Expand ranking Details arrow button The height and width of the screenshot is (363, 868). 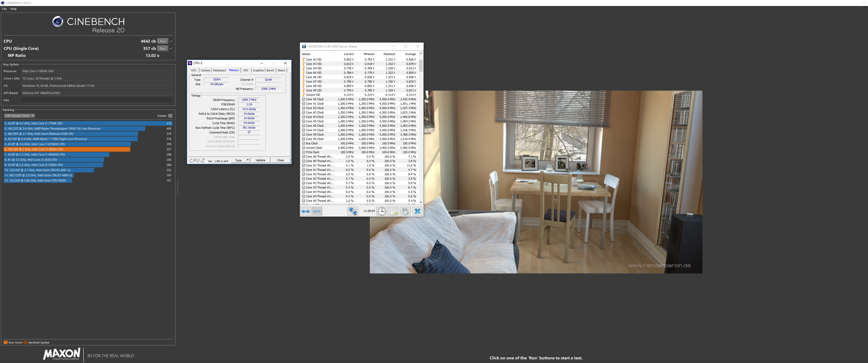click(170, 116)
